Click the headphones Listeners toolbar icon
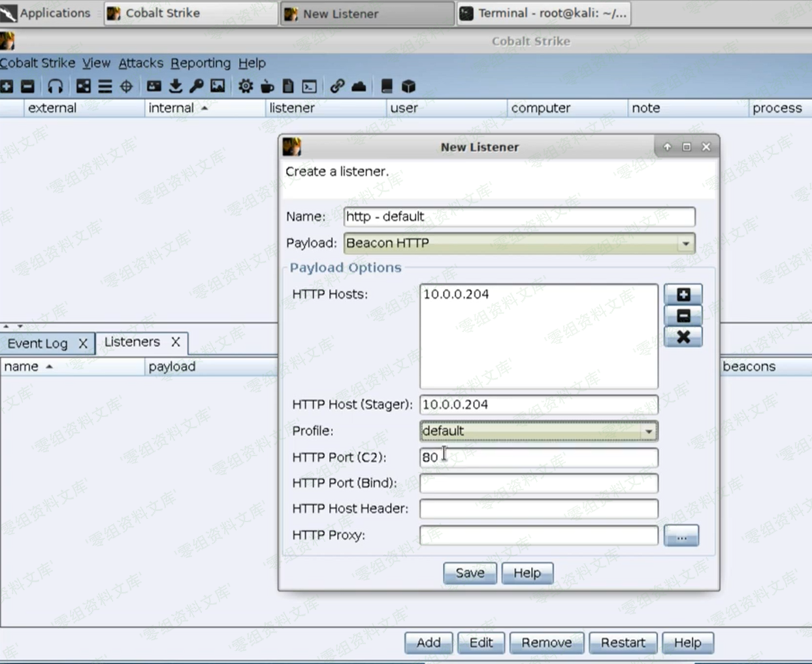The height and width of the screenshot is (664, 812). pos(56,86)
